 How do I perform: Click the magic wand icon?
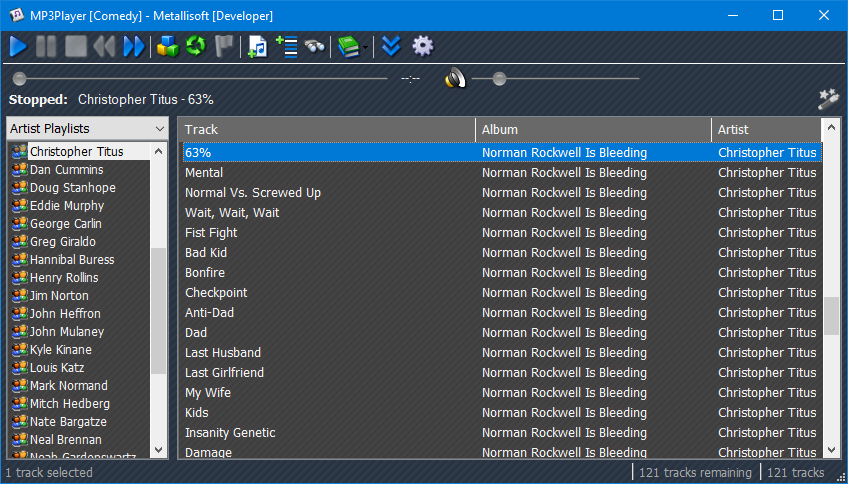pos(828,98)
